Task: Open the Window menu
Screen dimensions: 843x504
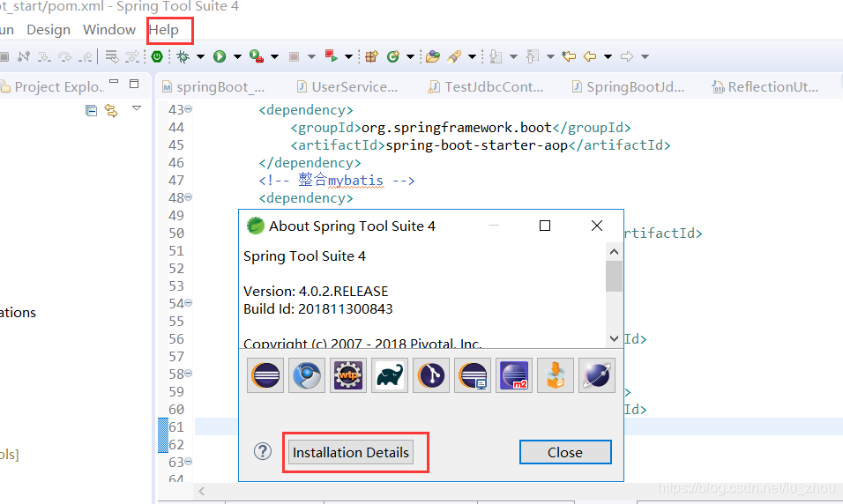Action: 109,30
